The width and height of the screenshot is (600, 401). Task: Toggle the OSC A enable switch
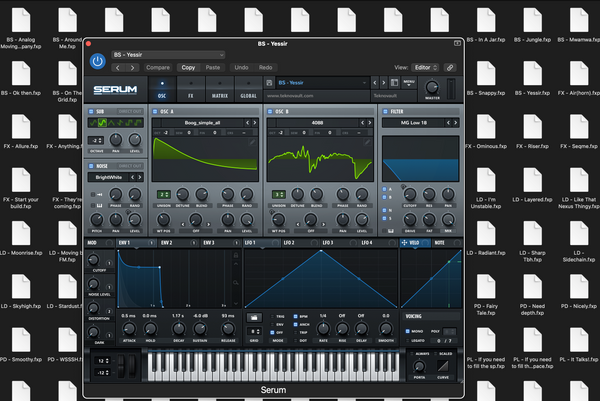(155, 111)
